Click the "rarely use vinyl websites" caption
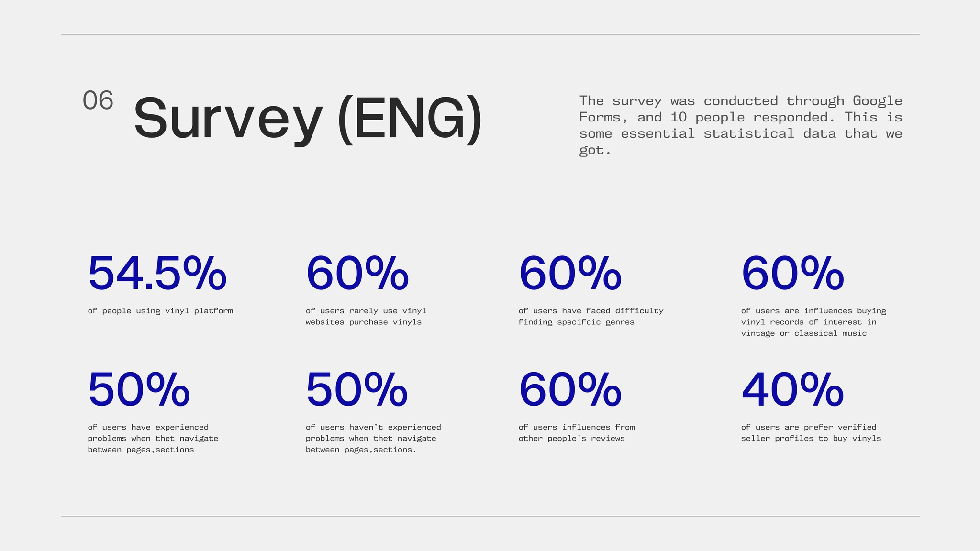 pos(366,317)
